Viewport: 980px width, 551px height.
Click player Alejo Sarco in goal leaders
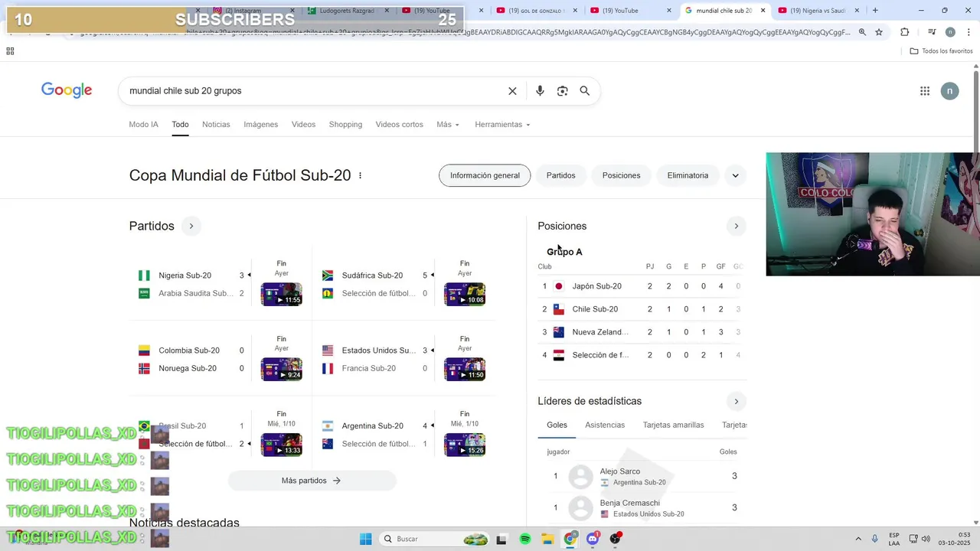point(642,476)
